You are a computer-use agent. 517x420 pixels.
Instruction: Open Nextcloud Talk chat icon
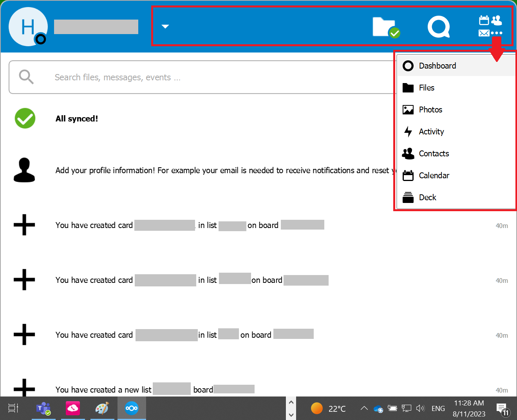(438, 27)
